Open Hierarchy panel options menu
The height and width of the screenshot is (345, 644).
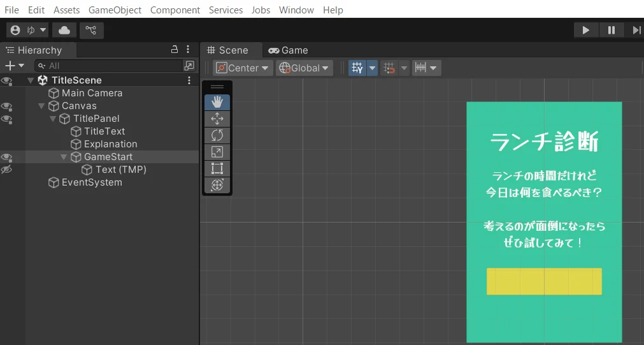pyautogui.click(x=188, y=49)
